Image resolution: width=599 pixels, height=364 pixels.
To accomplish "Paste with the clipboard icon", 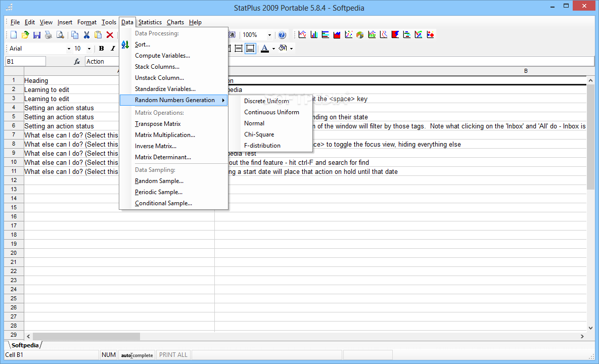I will (x=98, y=35).
